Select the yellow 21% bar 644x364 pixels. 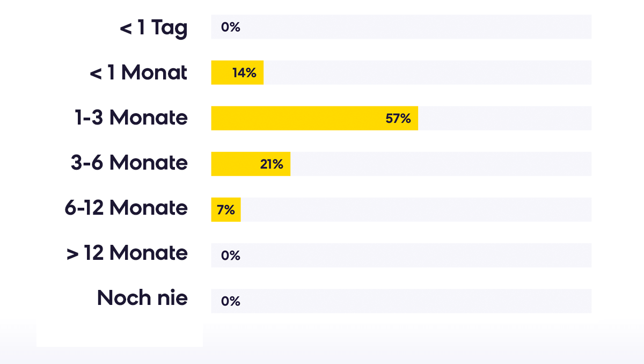251,164
